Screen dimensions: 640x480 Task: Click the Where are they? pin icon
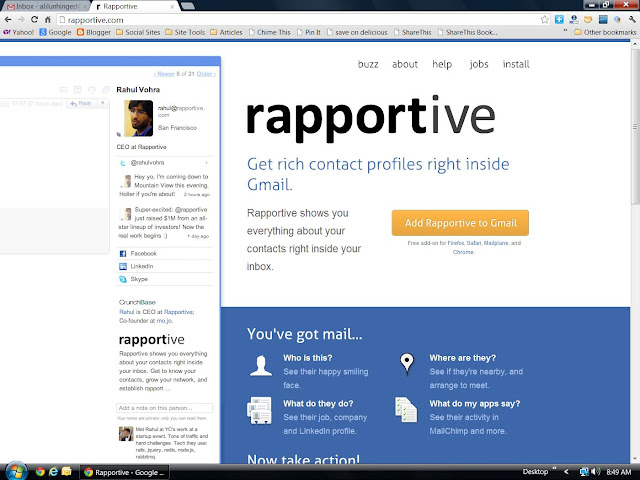(x=407, y=364)
